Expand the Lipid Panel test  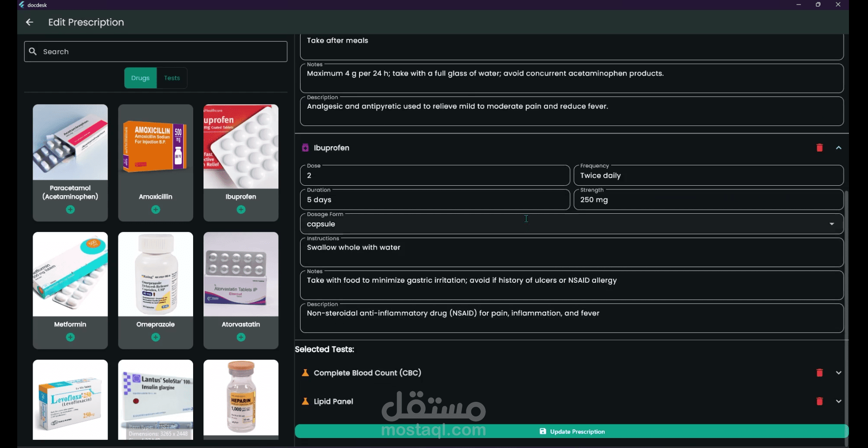tap(839, 401)
